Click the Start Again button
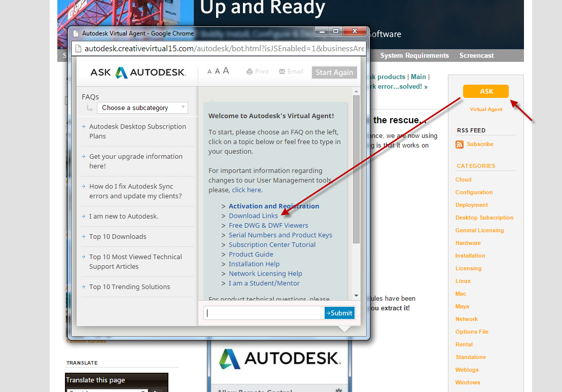This screenshot has width=562, height=392. pyautogui.click(x=334, y=73)
